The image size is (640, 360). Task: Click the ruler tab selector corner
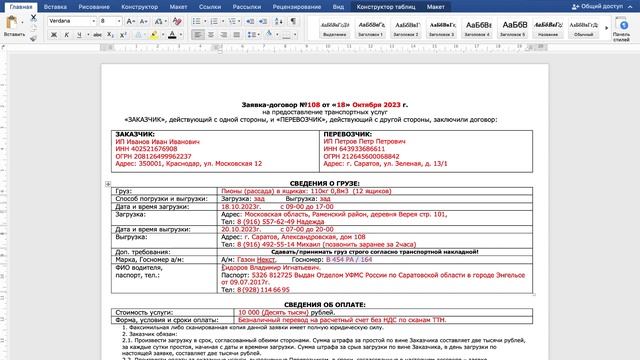point(4,48)
